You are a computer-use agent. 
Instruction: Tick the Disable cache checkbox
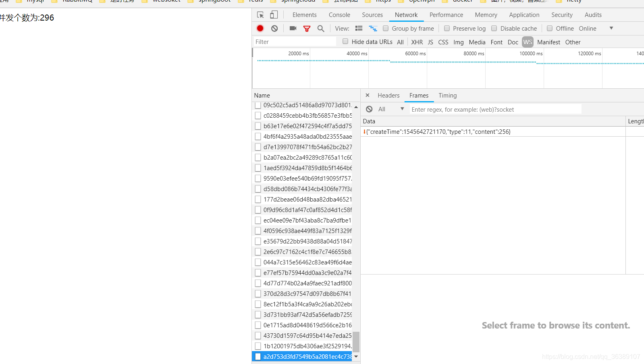[x=494, y=28]
